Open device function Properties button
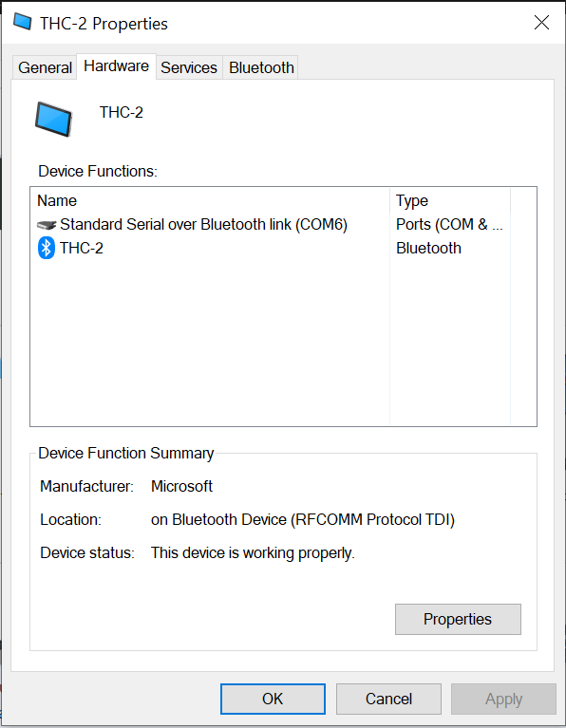 [458, 619]
